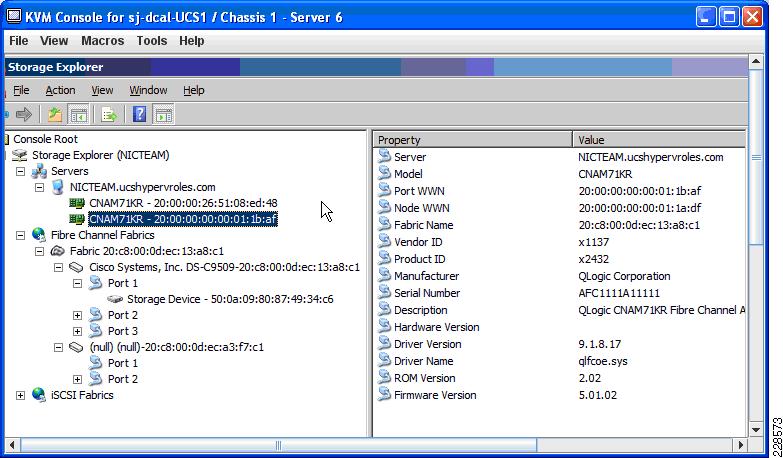Open the Action menu in Storage Explorer

pos(60,90)
